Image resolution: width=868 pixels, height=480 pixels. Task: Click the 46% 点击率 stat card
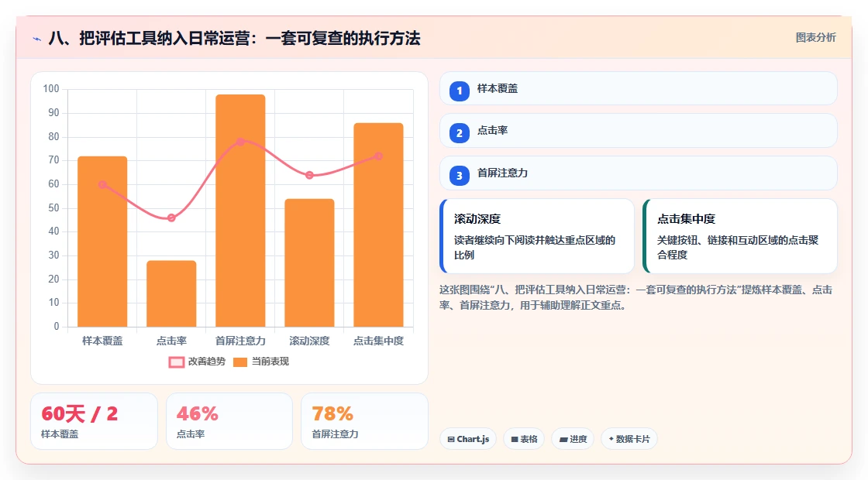point(229,421)
